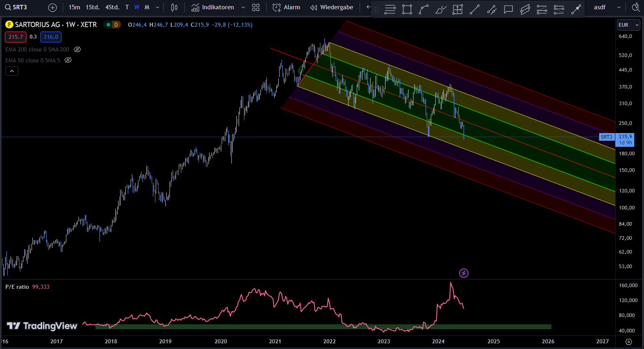Start Wiedergabe bar replay
This screenshot has height=349, width=644.
(332, 7)
